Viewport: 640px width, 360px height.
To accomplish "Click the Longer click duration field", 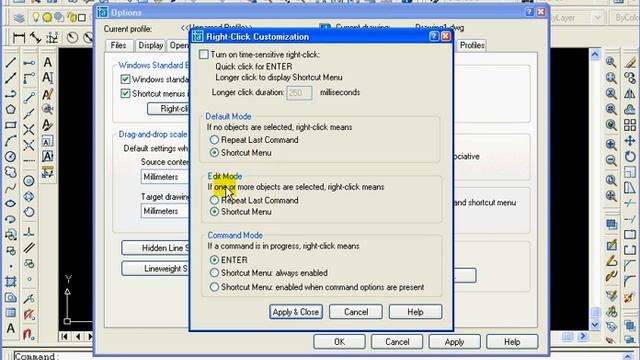I will click(x=299, y=93).
